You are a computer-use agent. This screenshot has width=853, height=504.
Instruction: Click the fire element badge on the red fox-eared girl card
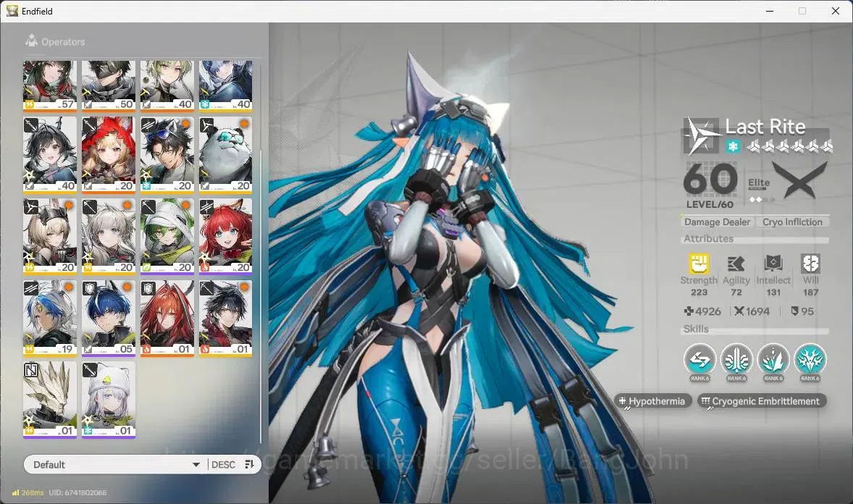(x=205, y=267)
